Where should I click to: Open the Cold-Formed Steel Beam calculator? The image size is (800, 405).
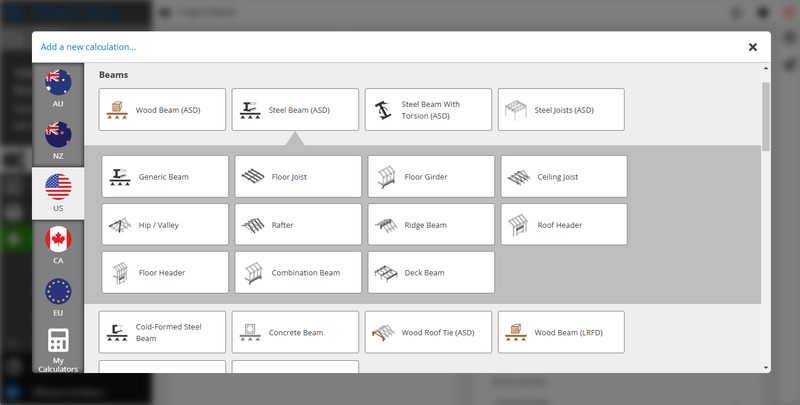pos(162,332)
